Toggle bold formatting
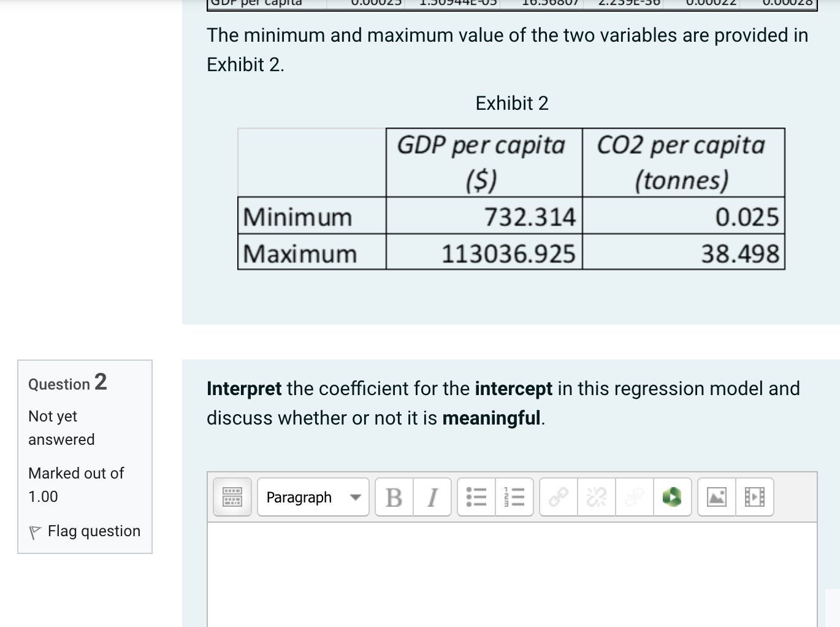 (x=394, y=497)
